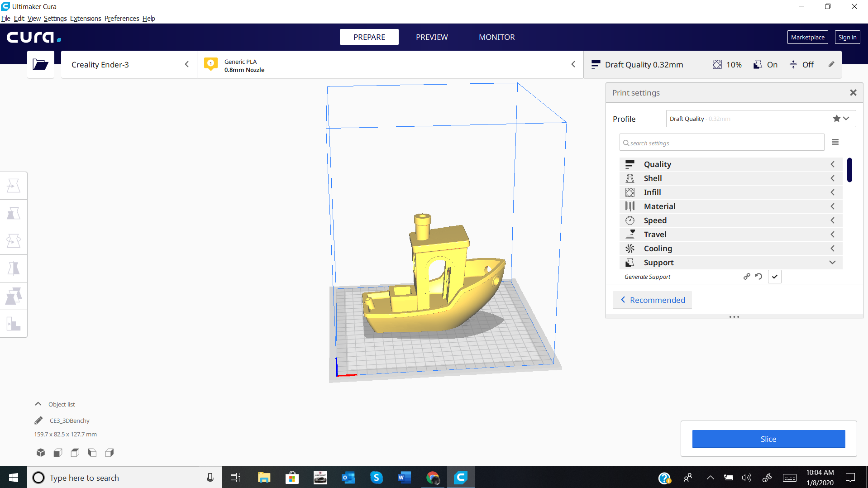This screenshot has width=868, height=488.
Task: Expand the Travel settings category
Action: [730, 234]
